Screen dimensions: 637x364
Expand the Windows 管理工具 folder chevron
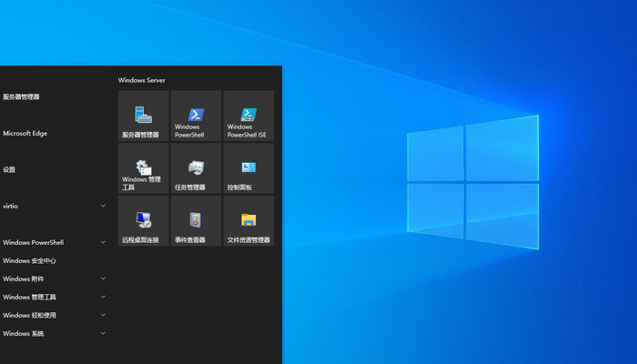(x=103, y=297)
